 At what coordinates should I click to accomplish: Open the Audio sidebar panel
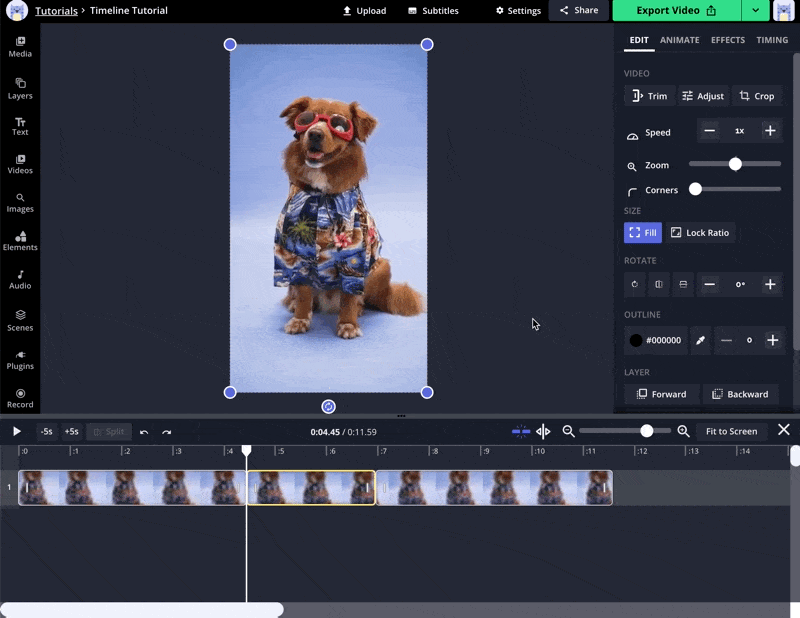point(20,279)
